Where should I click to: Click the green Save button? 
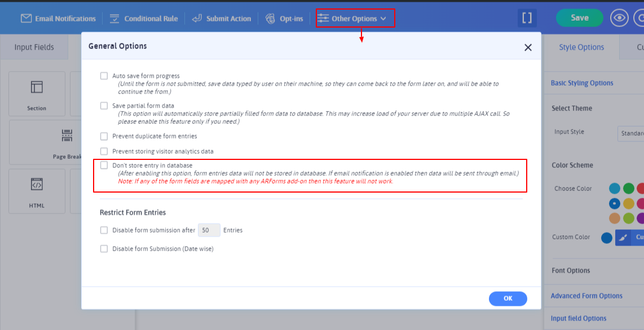click(579, 18)
